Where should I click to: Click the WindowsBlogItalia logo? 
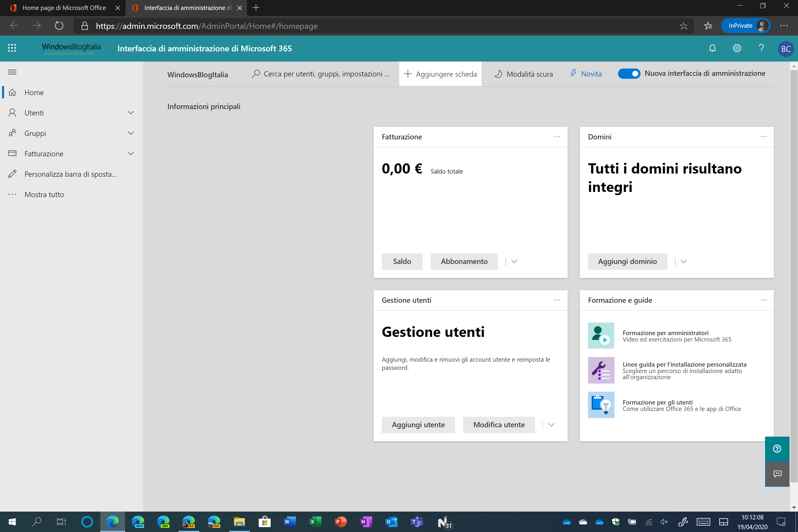71,48
